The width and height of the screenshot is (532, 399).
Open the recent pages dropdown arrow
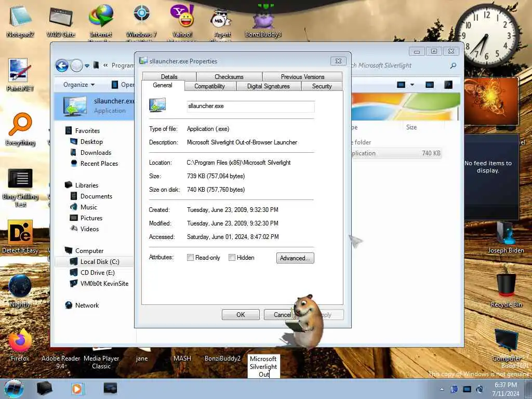(87, 65)
